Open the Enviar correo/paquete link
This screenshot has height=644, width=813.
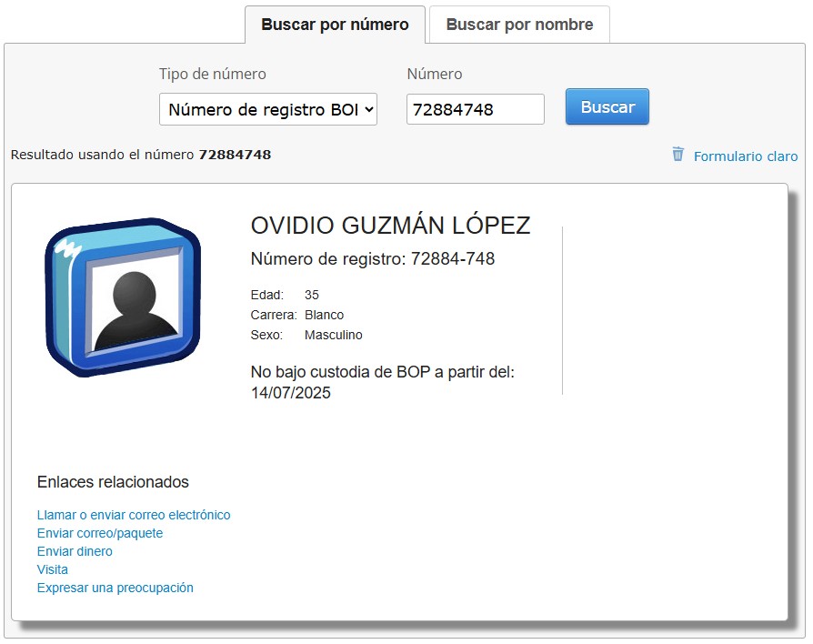click(x=100, y=533)
